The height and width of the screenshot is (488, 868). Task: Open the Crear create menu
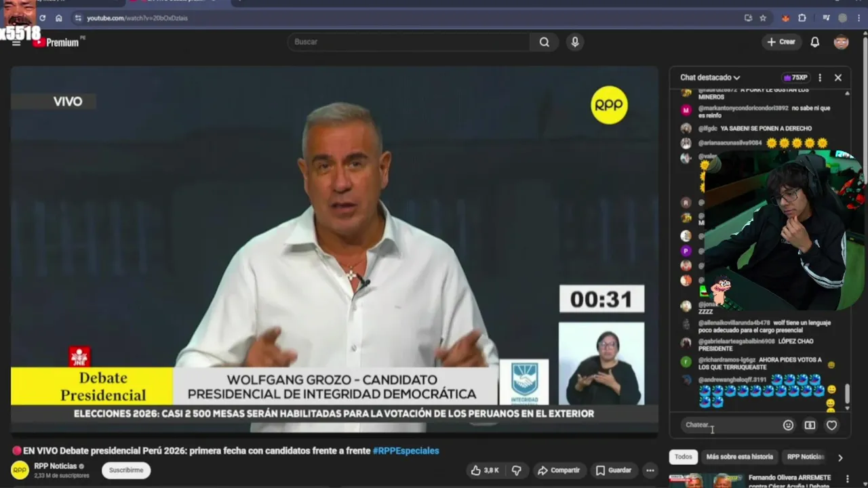pos(781,42)
